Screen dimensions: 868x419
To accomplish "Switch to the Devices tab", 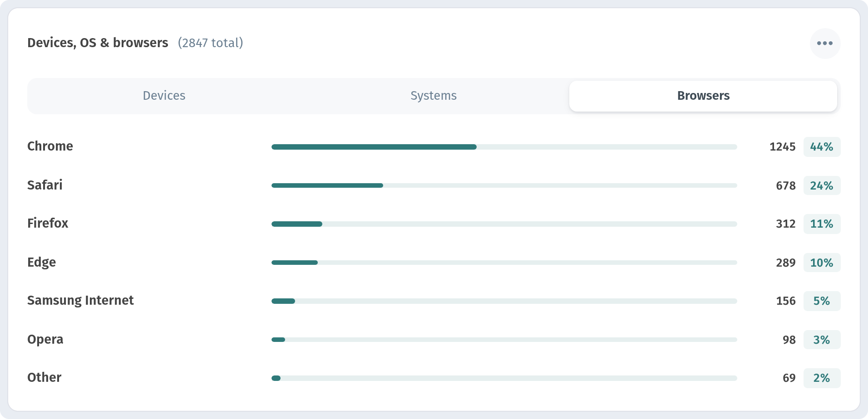I will (164, 96).
